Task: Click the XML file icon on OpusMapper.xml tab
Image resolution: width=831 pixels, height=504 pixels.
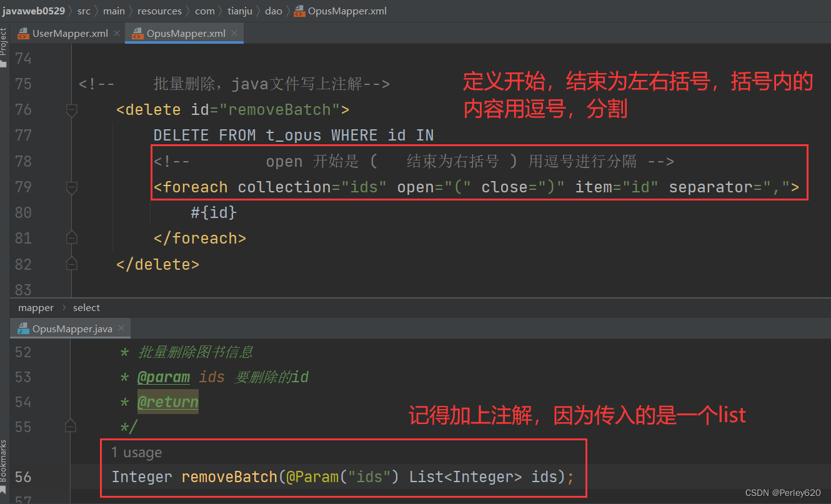Action: [x=137, y=33]
